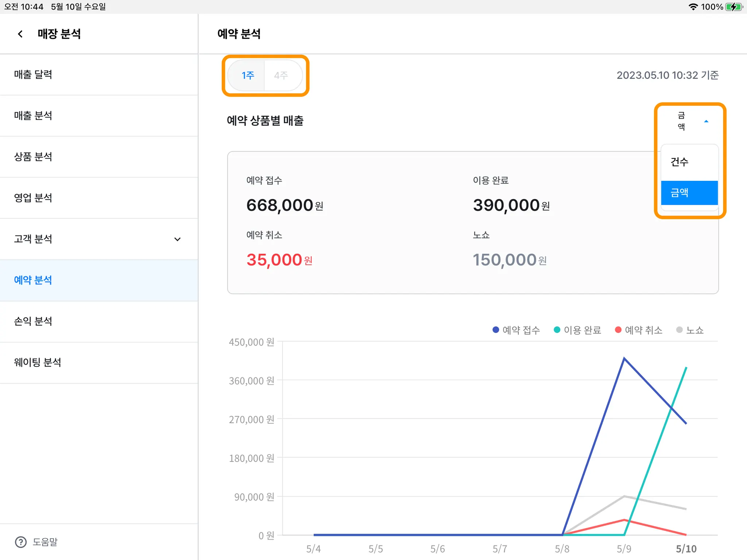Viewport: 747px width, 560px height.
Task: Expand the 고객 분석 chevron
Action: click(177, 239)
